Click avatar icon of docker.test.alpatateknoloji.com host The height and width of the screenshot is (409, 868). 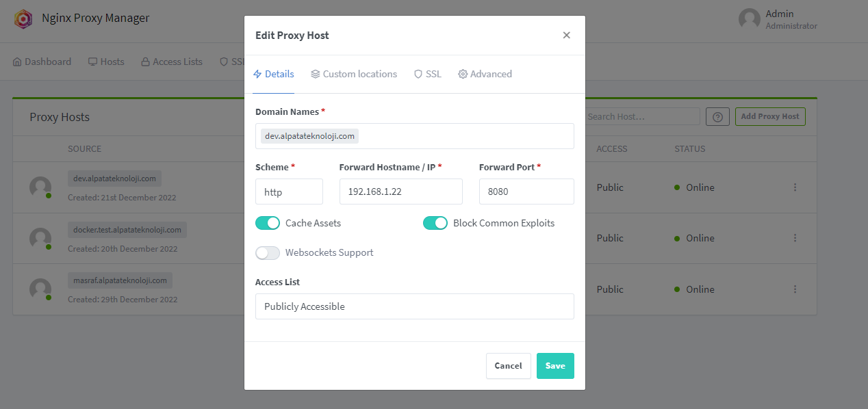pos(40,238)
